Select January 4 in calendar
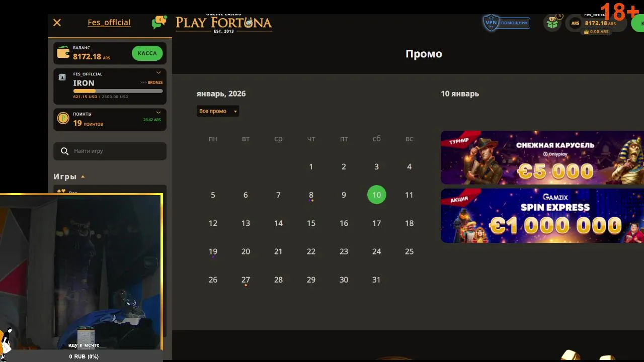 pos(409,166)
